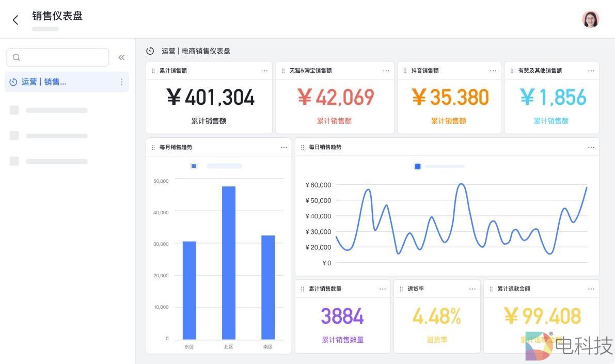The height and width of the screenshot is (364, 615).
Task: Click inside the sidebar search field
Action: coord(58,58)
